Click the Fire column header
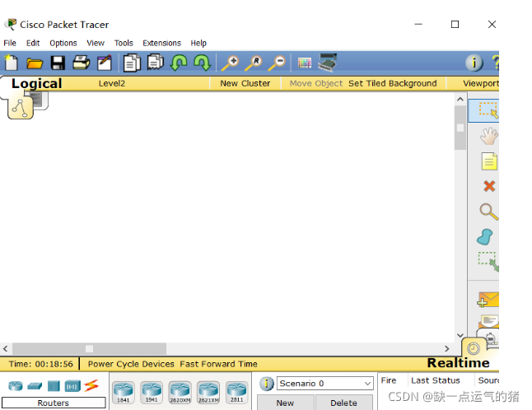The image size is (532, 410). [389, 380]
